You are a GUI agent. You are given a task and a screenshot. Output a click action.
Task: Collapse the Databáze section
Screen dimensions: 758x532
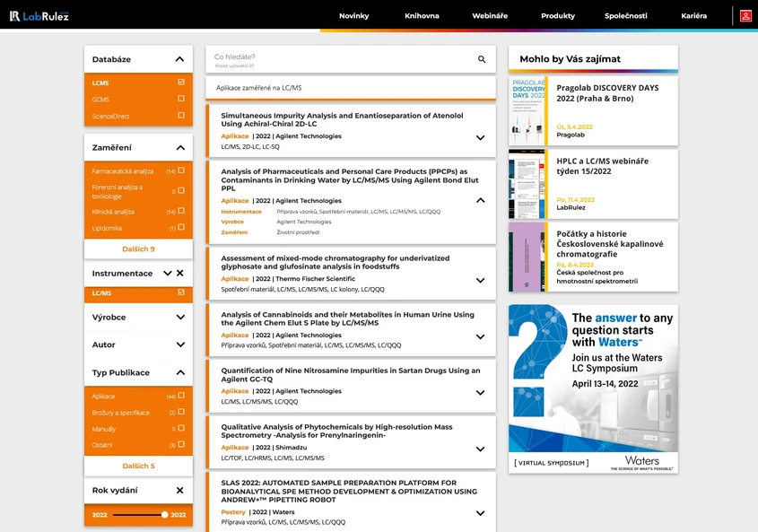click(179, 59)
